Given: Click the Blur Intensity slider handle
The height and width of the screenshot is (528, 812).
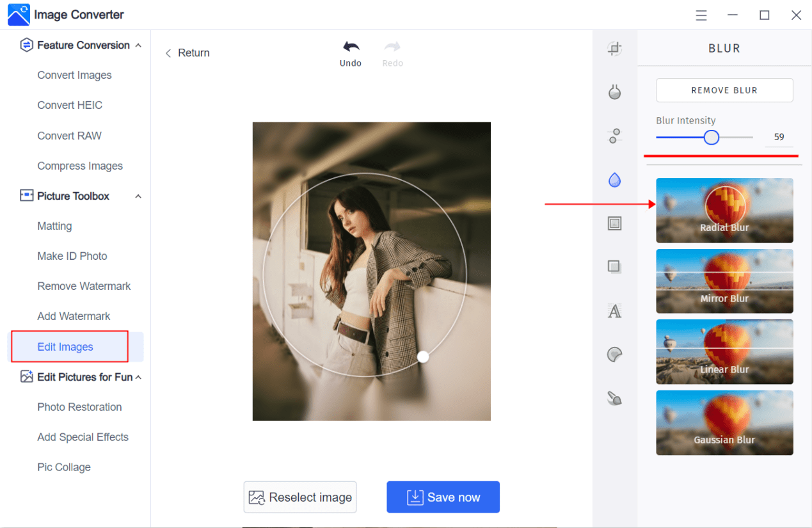Looking at the screenshot, I should (x=712, y=138).
